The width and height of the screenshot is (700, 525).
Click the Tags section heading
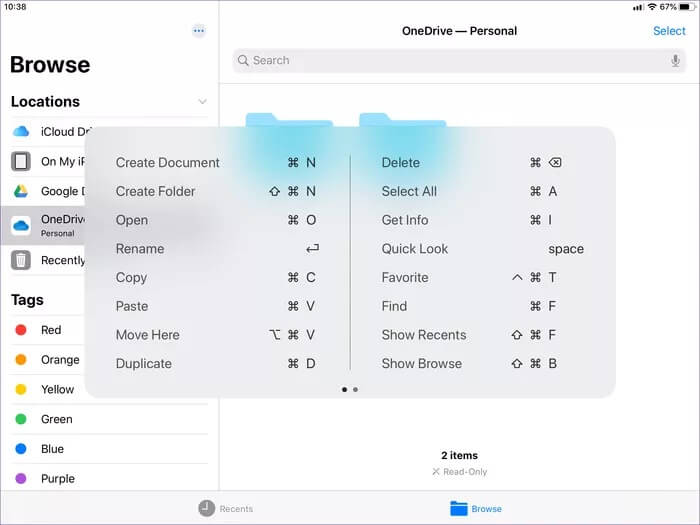[27, 300]
